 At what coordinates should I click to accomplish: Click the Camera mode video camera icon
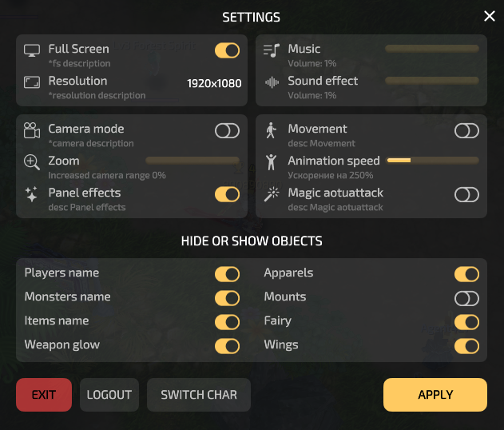[32, 130]
